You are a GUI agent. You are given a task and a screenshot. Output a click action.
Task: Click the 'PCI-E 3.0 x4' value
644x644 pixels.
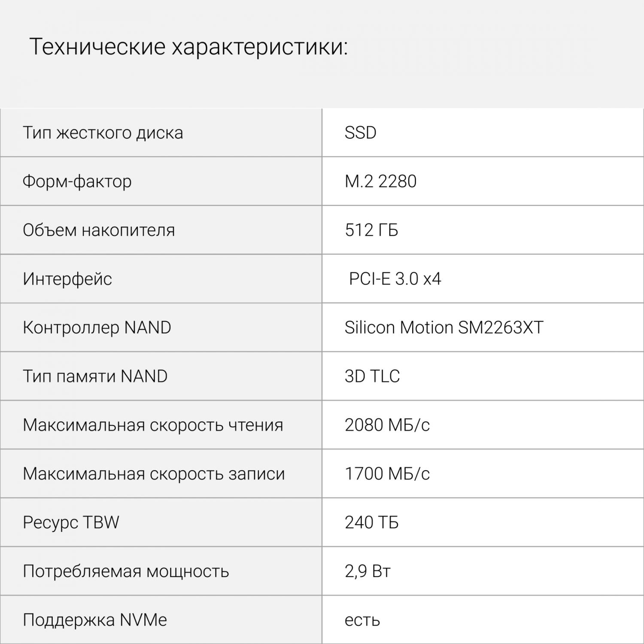pos(395,279)
